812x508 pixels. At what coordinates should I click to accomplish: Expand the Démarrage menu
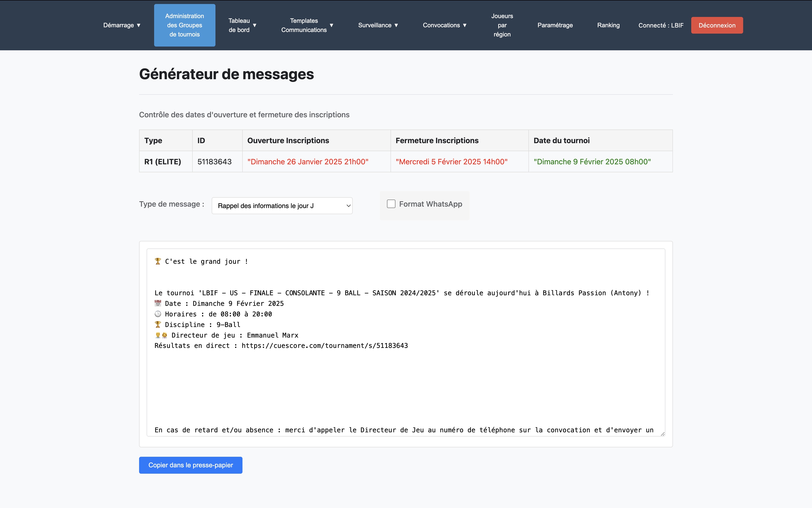[x=121, y=25]
